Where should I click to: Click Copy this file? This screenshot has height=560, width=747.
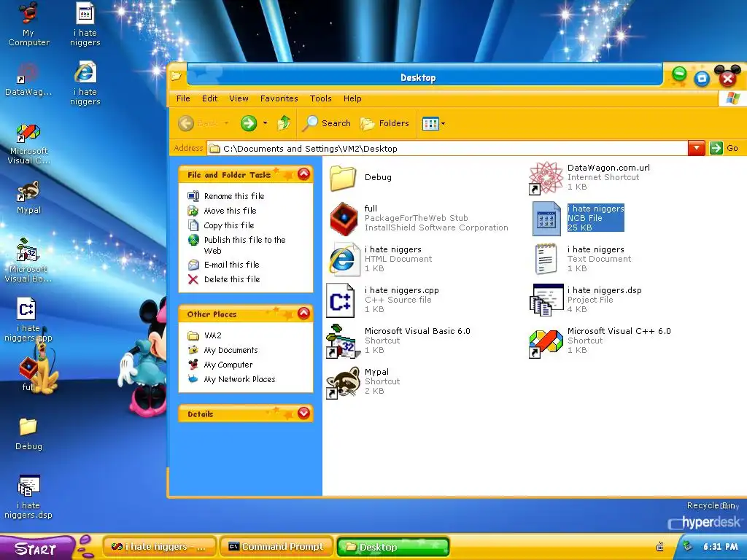tap(229, 225)
